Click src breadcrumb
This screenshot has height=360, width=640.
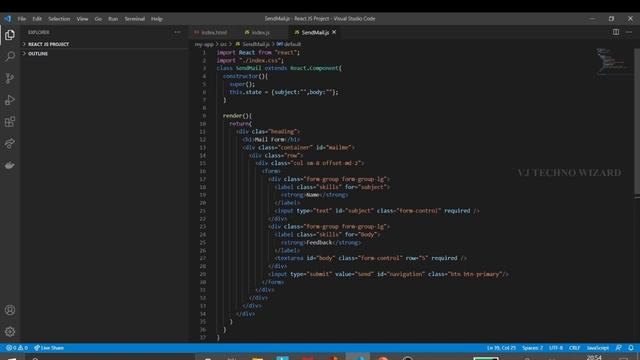(x=223, y=44)
